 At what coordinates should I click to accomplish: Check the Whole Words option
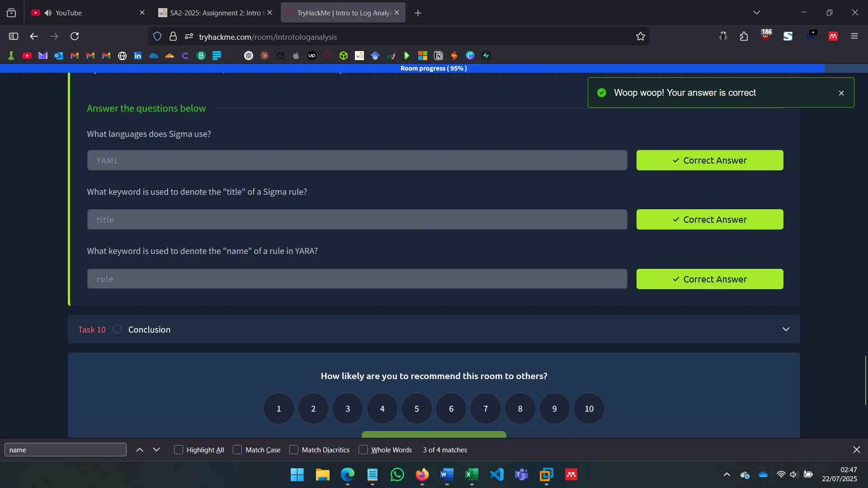pyautogui.click(x=363, y=450)
